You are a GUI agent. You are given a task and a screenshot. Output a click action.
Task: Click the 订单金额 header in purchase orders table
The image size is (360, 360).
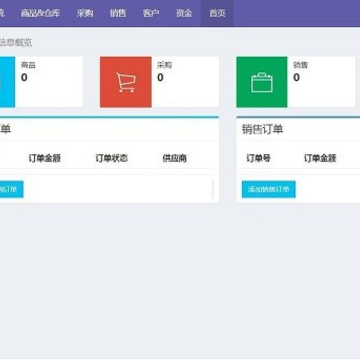[45, 158]
